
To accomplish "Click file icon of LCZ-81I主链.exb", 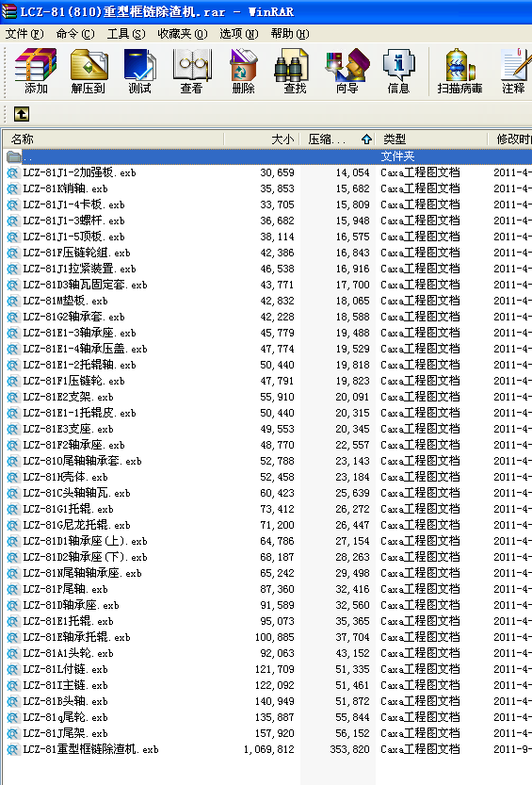I will (x=12, y=685).
